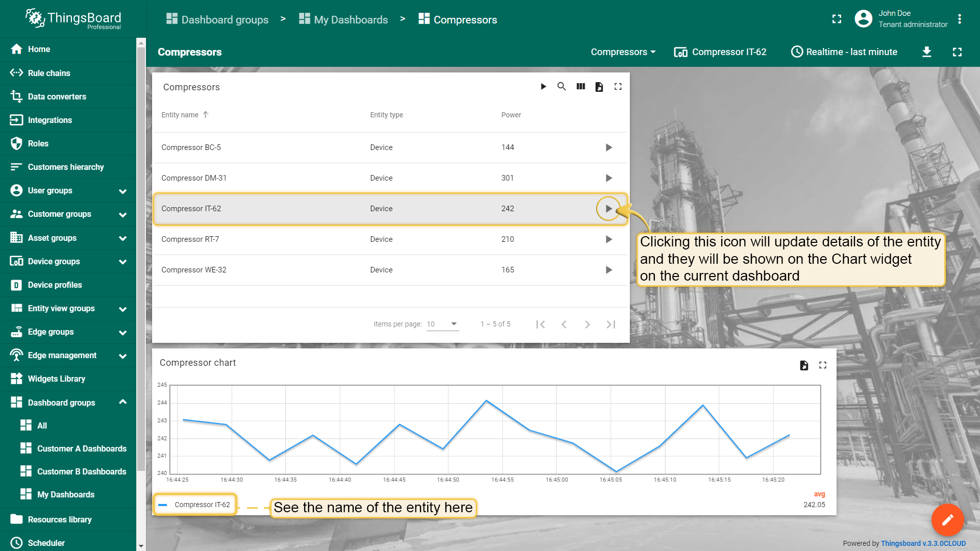Expand Compressor chart widget to fullscreen
The width and height of the screenshot is (980, 551).
coord(823,365)
